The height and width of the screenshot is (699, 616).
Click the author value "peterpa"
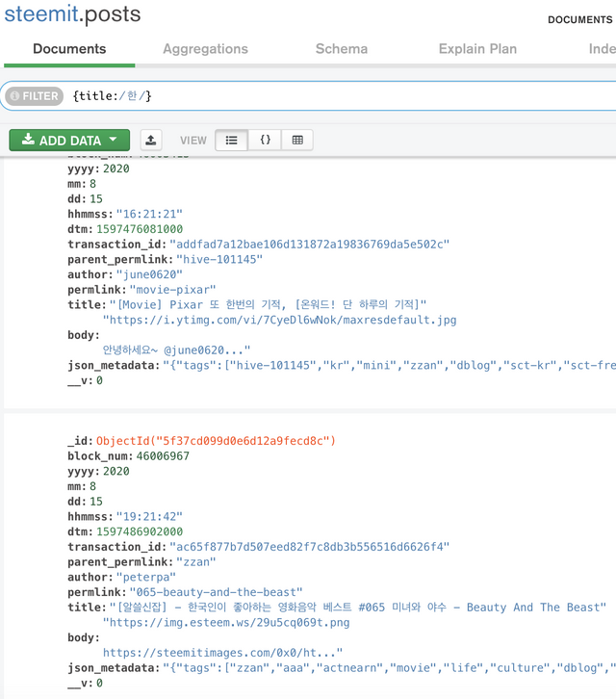[145, 576]
